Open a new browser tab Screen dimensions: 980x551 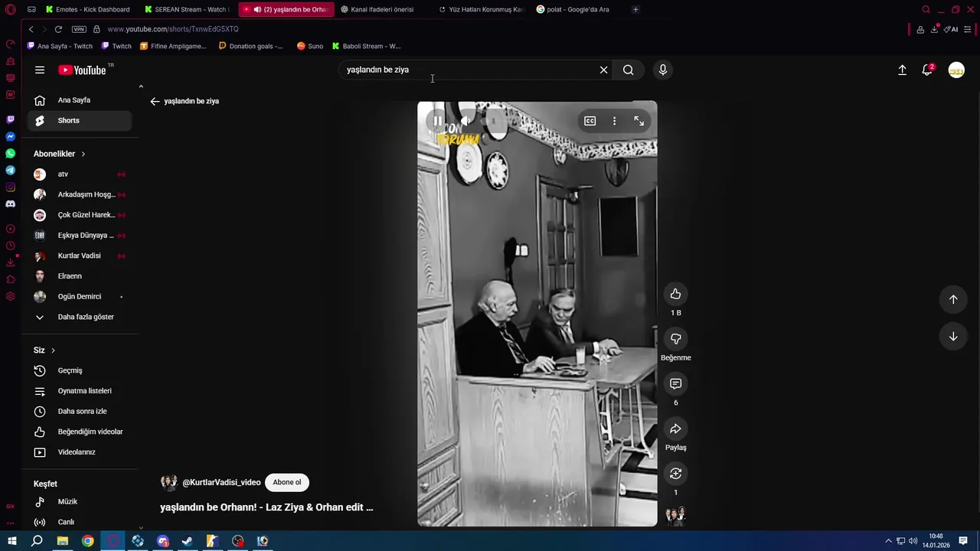[x=635, y=9]
